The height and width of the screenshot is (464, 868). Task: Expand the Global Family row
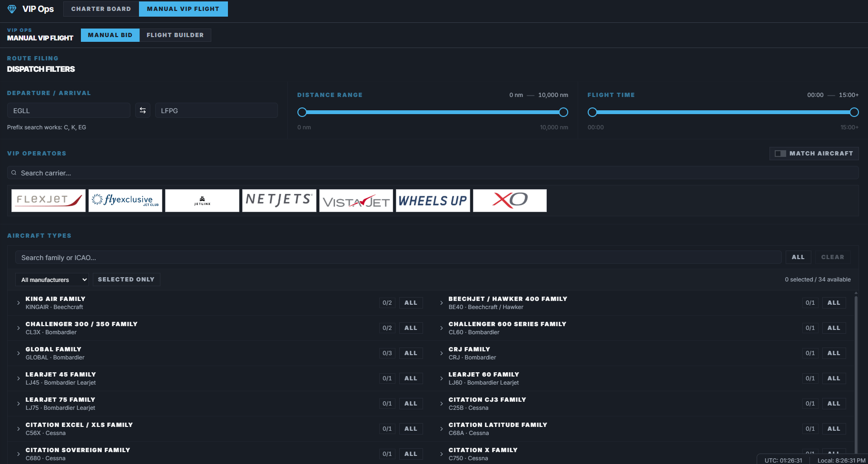19,353
